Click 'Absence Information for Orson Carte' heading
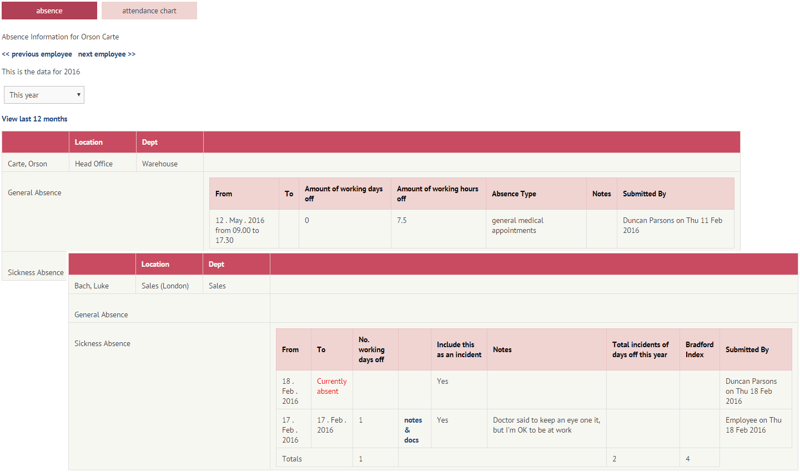The image size is (800, 472). (x=60, y=37)
